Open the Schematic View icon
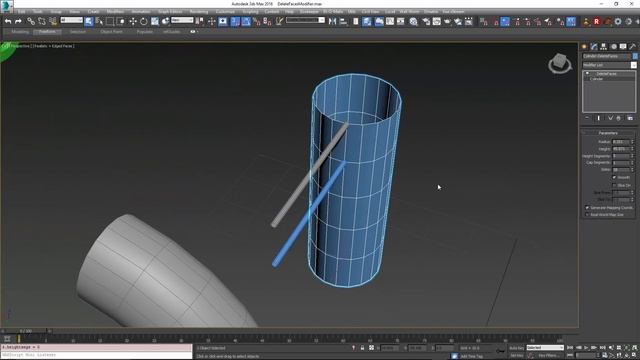The width and height of the screenshot is (640, 360). point(400,21)
